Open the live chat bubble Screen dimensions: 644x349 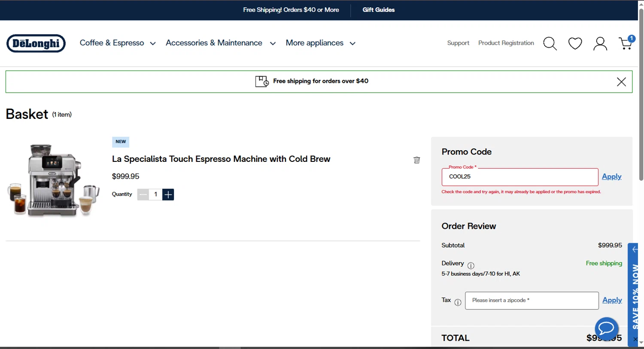coord(606,328)
